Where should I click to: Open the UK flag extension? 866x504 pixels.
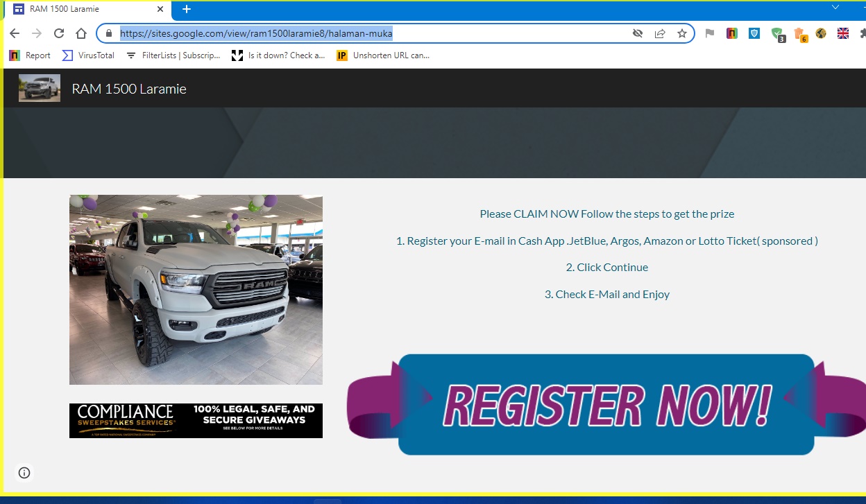(x=843, y=33)
